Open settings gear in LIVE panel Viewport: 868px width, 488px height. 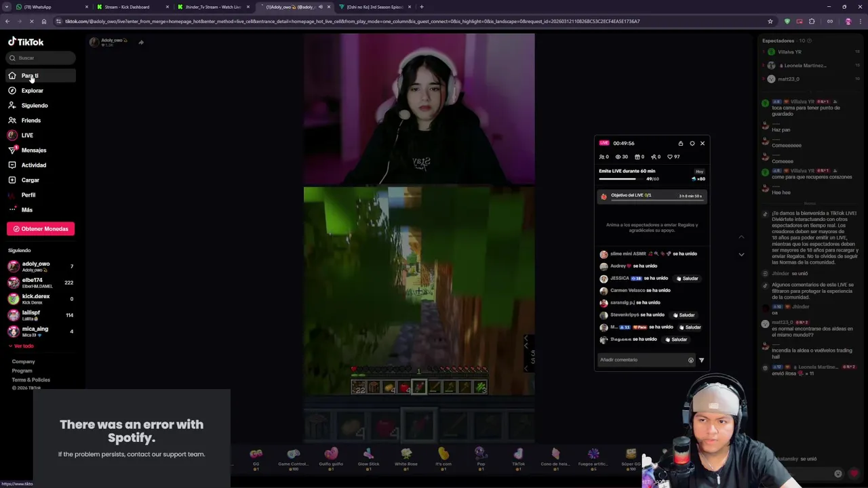tap(692, 144)
